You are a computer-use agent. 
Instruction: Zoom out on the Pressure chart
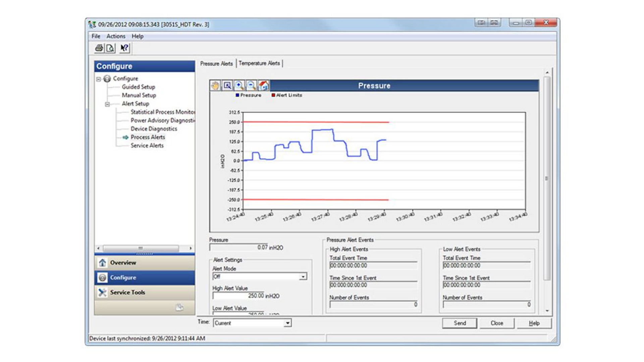(x=251, y=86)
